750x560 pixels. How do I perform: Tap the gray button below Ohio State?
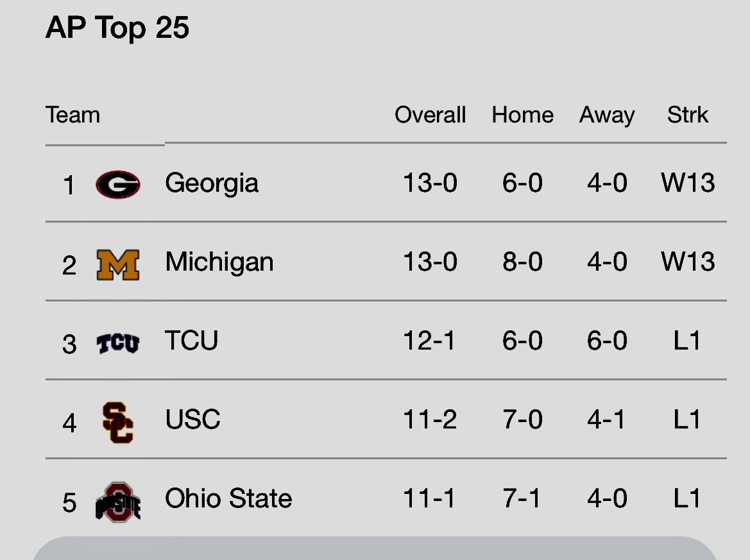(375, 548)
